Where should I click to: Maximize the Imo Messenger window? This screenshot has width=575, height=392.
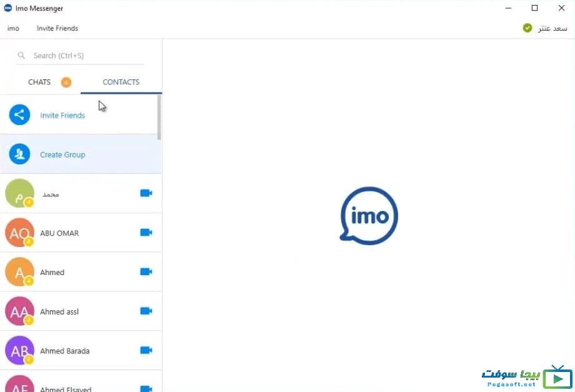[x=534, y=8]
